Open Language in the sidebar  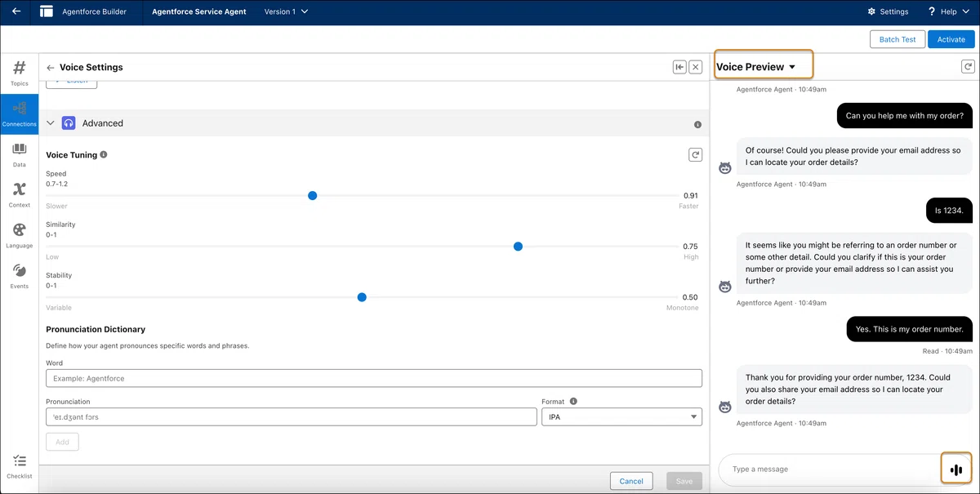coord(19,235)
